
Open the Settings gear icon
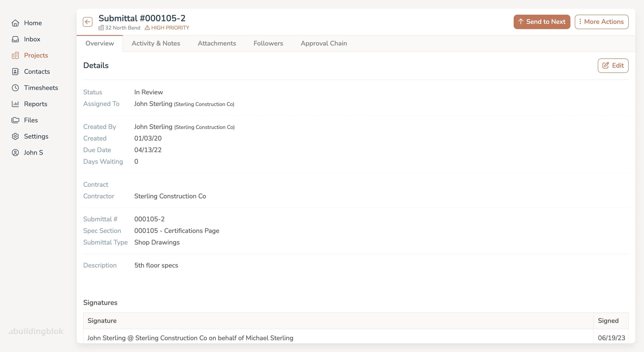(15, 136)
